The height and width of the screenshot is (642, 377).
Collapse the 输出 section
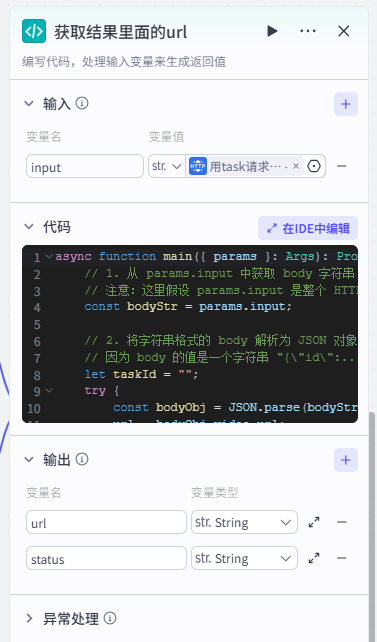click(x=29, y=459)
